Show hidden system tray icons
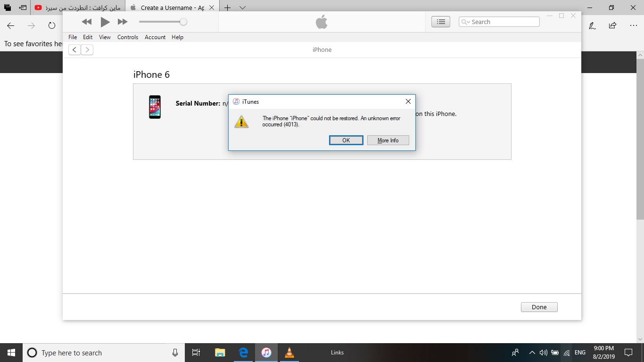 click(x=532, y=353)
